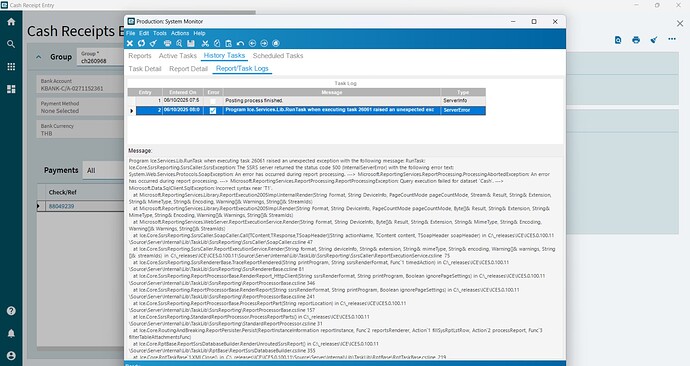Image resolution: width=690 pixels, height=366 pixels.
Task: Click the printer icon in Cash Receipt Entry header
Action: tap(636, 40)
